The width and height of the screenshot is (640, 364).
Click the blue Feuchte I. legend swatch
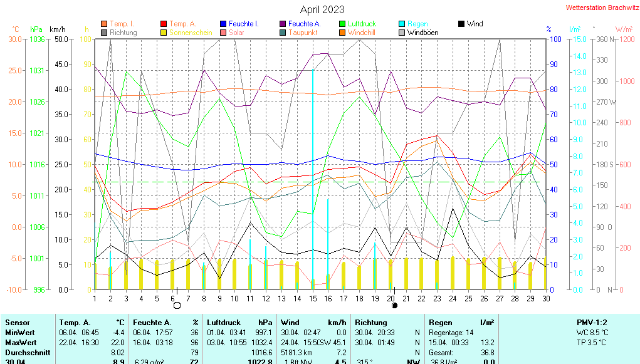point(223,24)
